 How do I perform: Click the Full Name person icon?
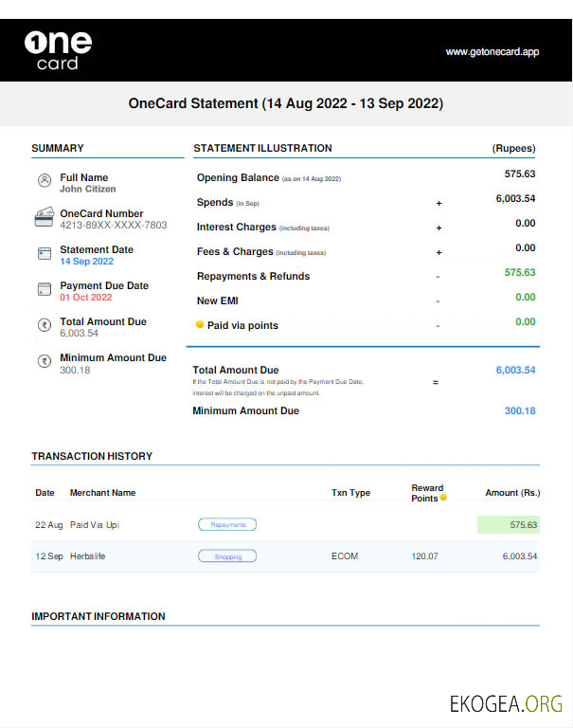pyautogui.click(x=44, y=180)
